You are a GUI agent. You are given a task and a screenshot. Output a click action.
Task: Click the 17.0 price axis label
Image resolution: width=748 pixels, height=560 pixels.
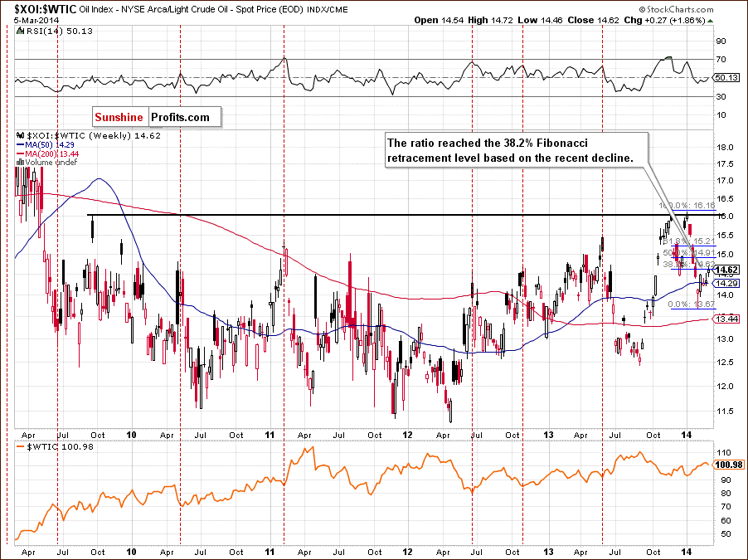tap(725, 181)
